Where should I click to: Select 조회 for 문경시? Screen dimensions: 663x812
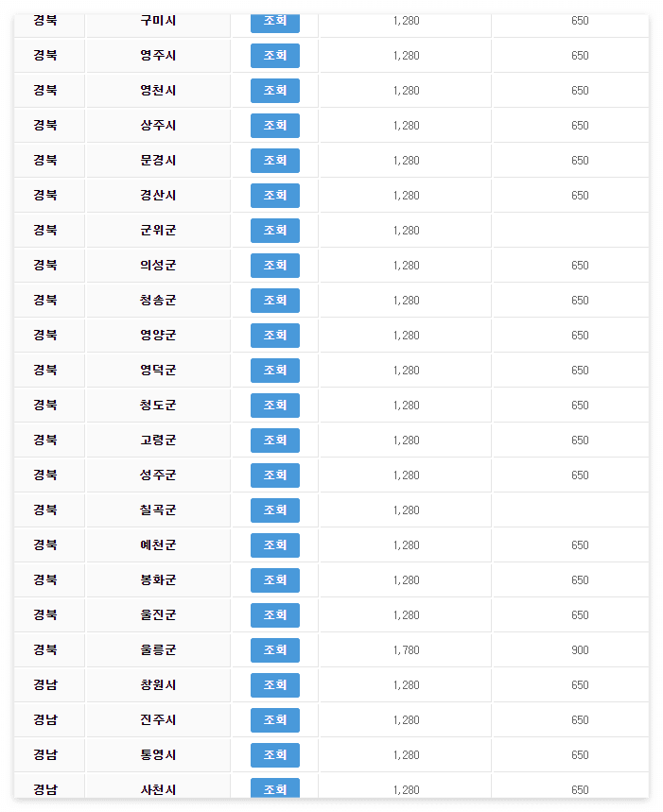click(274, 161)
